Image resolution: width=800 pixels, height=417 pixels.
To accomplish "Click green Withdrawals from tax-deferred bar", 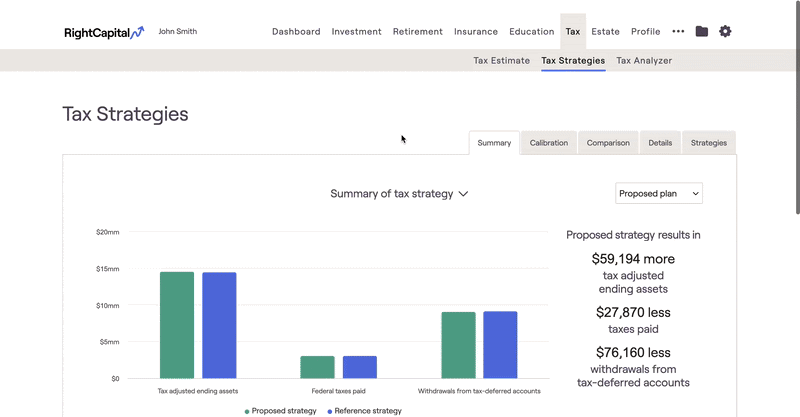I will point(459,346).
